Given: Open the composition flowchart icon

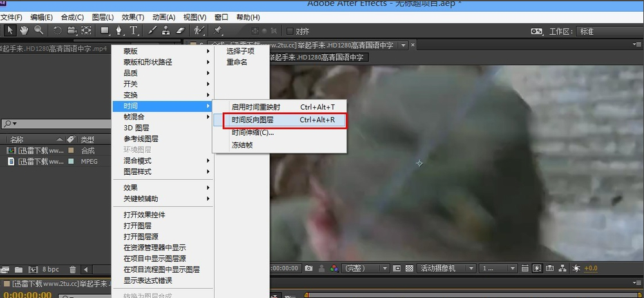Looking at the screenshot, I should pyautogui.click(x=563, y=268).
